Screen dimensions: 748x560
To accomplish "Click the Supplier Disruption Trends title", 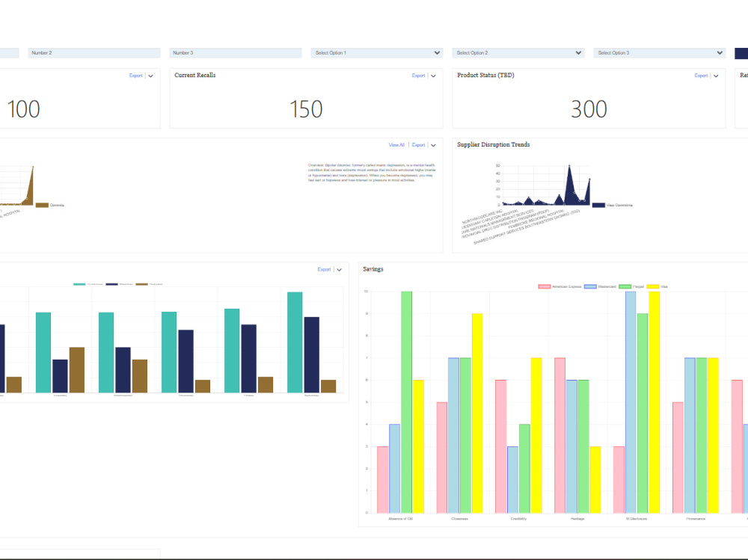I will click(x=493, y=144).
